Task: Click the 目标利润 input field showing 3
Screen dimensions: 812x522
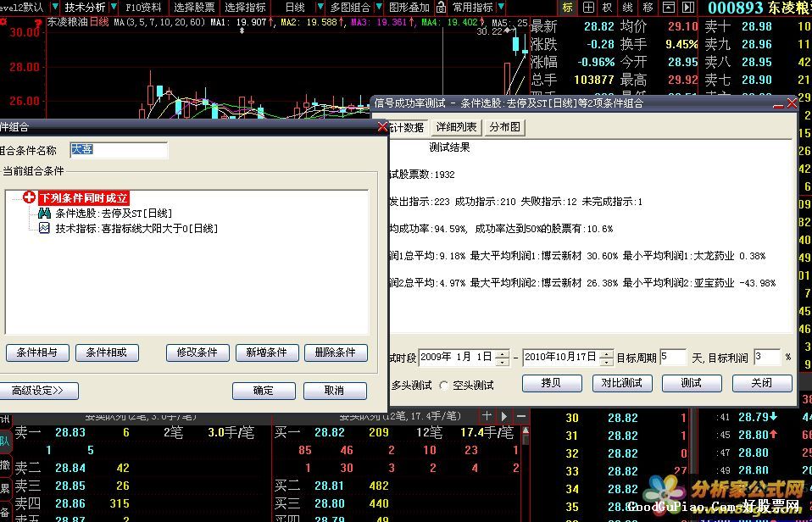Action: [767, 358]
